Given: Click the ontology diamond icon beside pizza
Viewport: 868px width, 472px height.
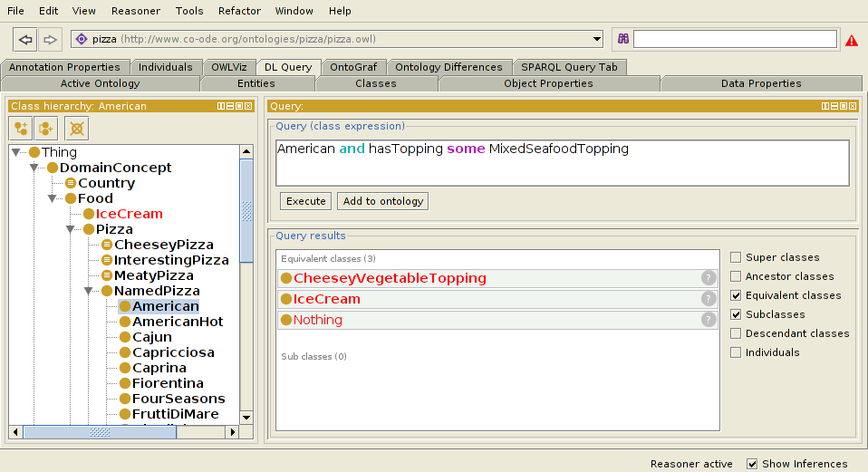Looking at the screenshot, I should tap(82, 39).
